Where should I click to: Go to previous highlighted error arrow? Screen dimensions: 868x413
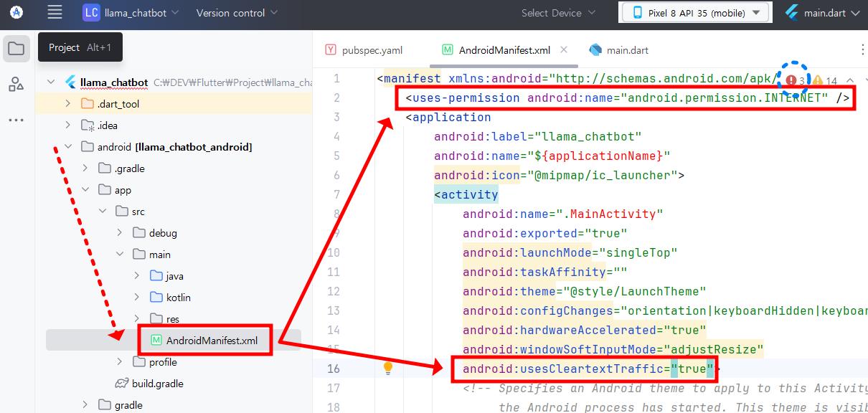(850, 80)
